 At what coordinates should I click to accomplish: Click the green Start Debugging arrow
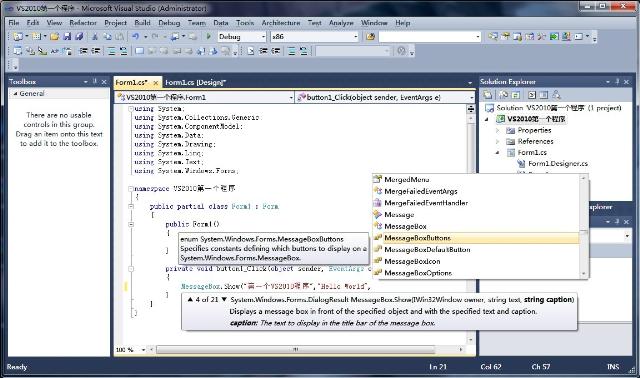click(209, 37)
